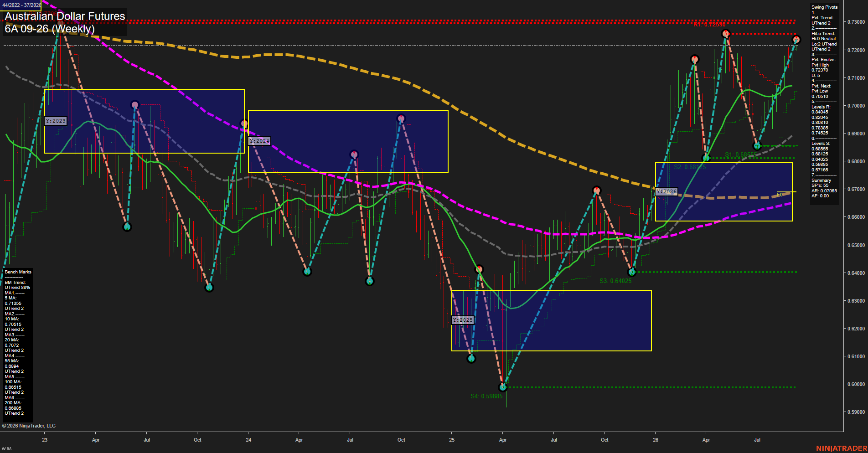
Task: Select the Y:2023 yearly range label
Action: pyautogui.click(x=56, y=121)
